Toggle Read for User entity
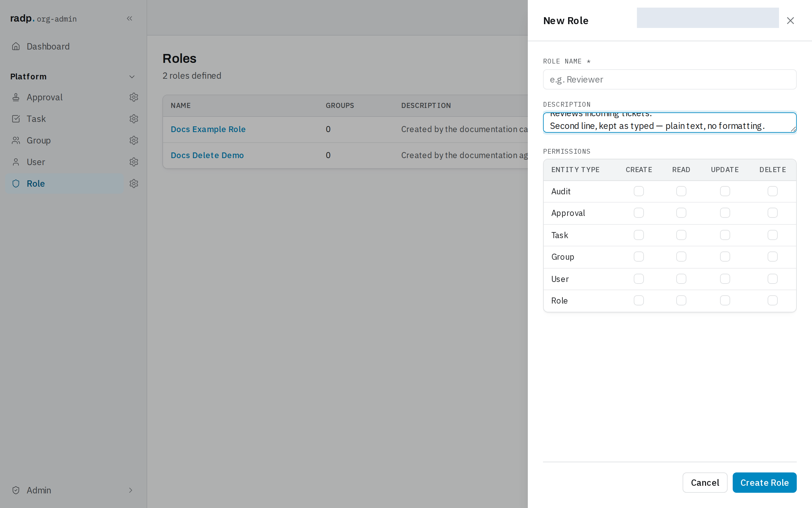This screenshot has width=812, height=508. point(681,279)
